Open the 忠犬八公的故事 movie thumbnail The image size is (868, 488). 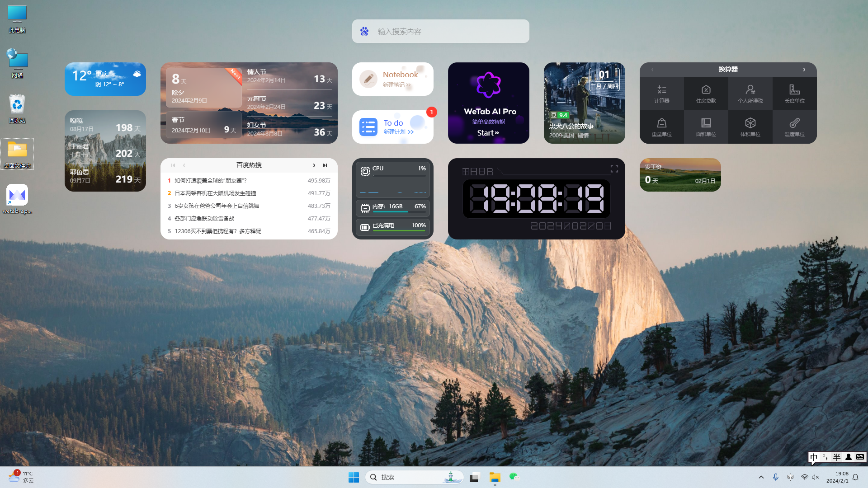[x=584, y=103]
